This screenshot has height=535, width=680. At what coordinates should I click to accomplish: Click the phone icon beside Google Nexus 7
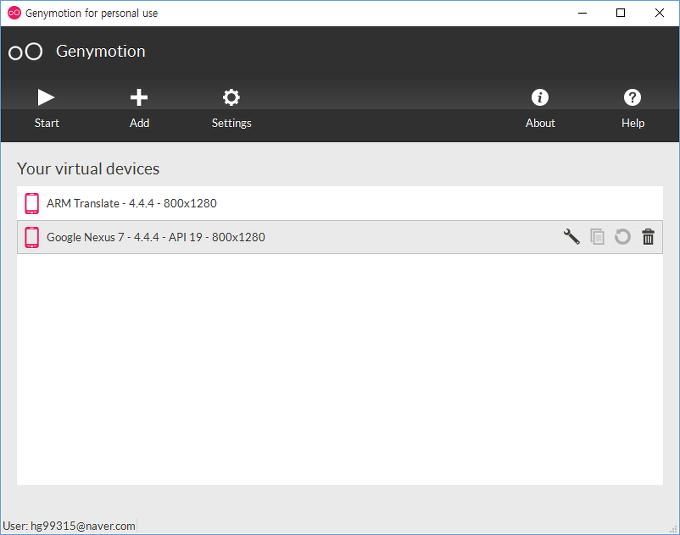[x=32, y=237]
